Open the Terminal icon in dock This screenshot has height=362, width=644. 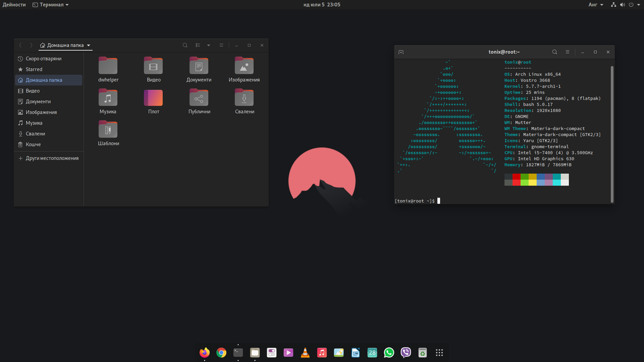[x=238, y=352]
